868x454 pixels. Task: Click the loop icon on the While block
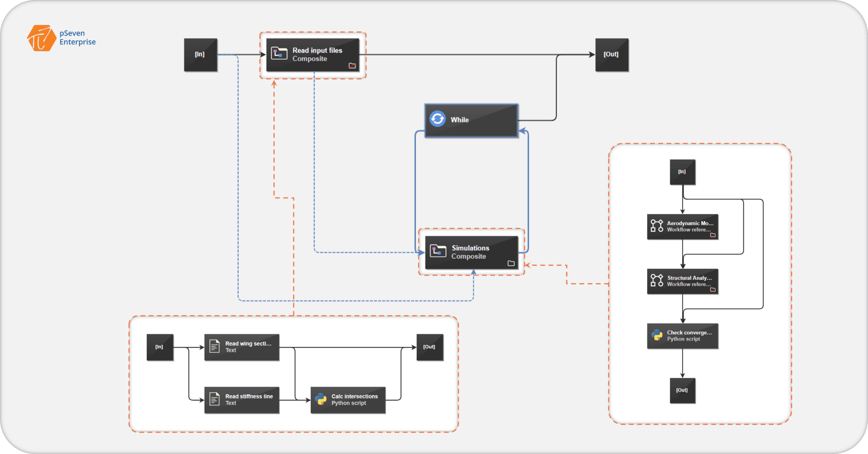click(437, 119)
